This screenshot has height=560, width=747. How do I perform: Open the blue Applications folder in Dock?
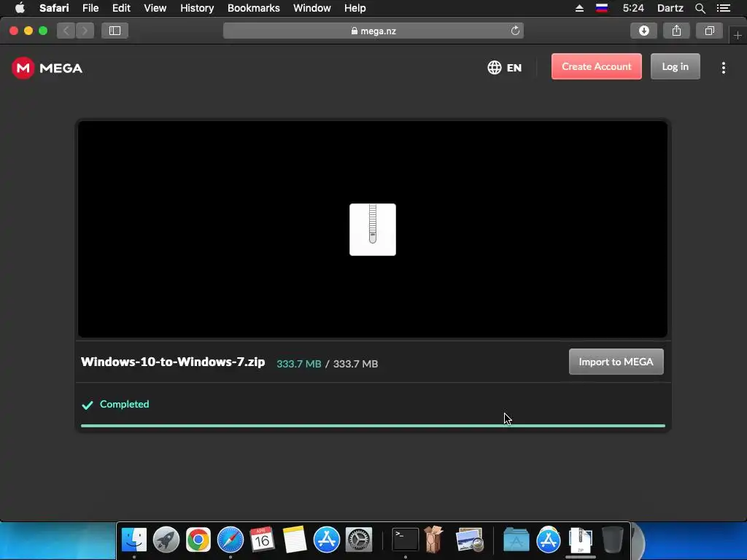click(x=516, y=540)
